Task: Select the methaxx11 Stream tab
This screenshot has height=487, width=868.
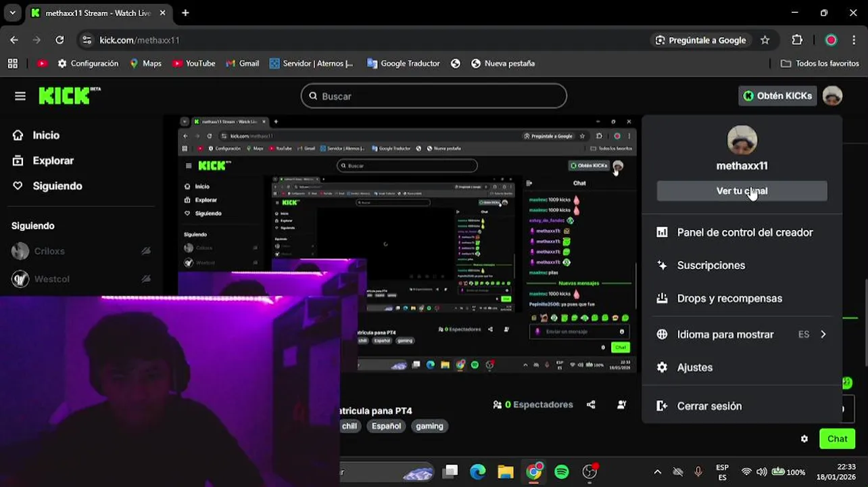Action: tap(99, 13)
